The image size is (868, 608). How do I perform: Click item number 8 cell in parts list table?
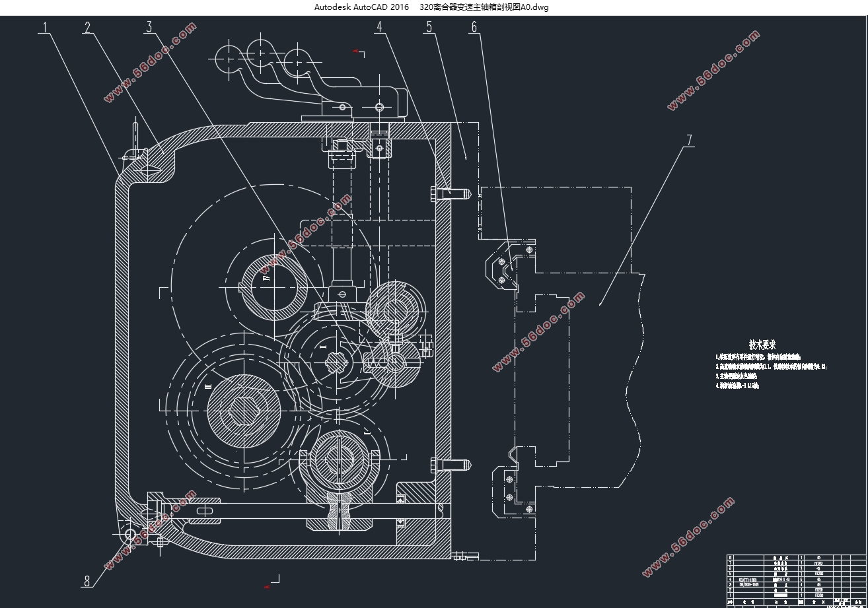[x=731, y=557]
